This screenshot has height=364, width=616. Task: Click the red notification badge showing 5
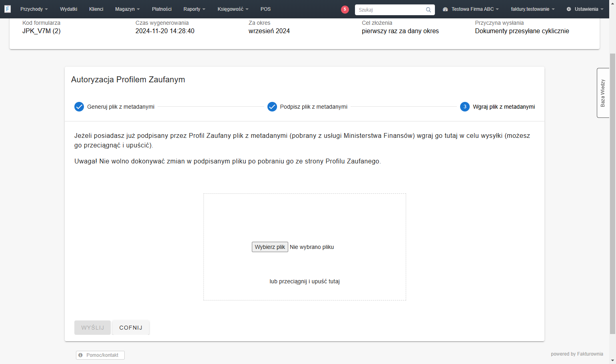click(x=345, y=9)
